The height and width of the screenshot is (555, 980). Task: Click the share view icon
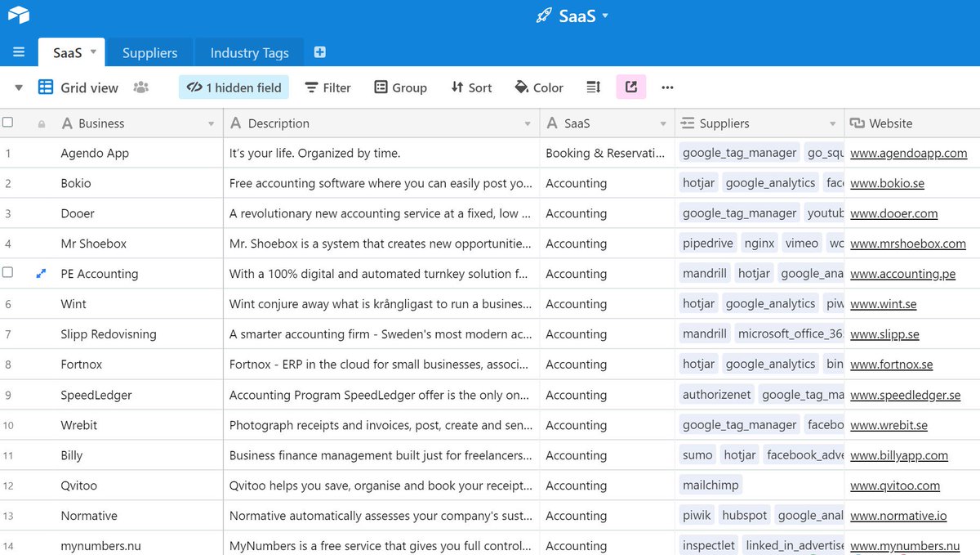click(x=631, y=87)
